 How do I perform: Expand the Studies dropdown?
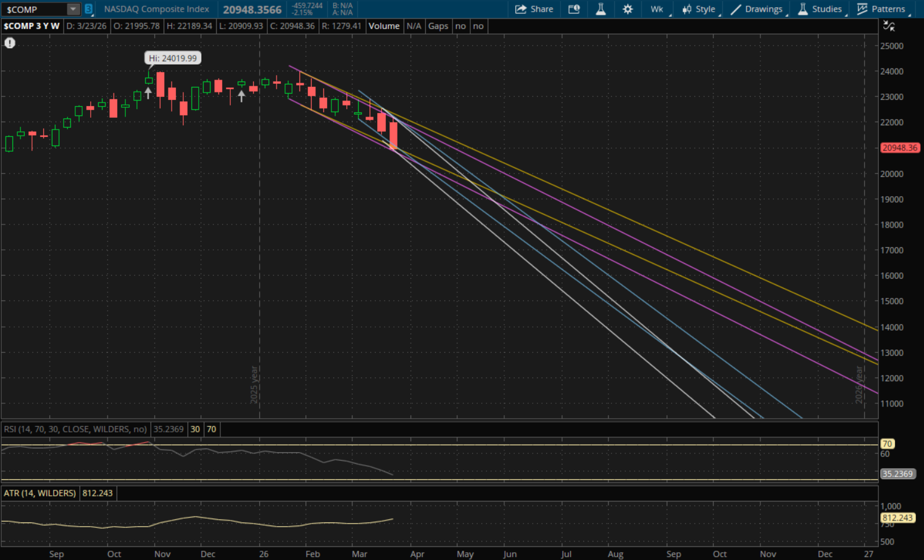coord(820,9)
